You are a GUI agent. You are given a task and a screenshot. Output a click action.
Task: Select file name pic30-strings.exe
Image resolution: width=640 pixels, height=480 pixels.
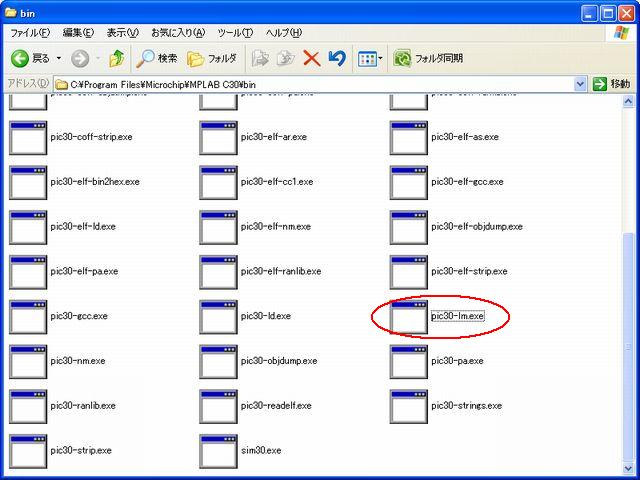467,406
